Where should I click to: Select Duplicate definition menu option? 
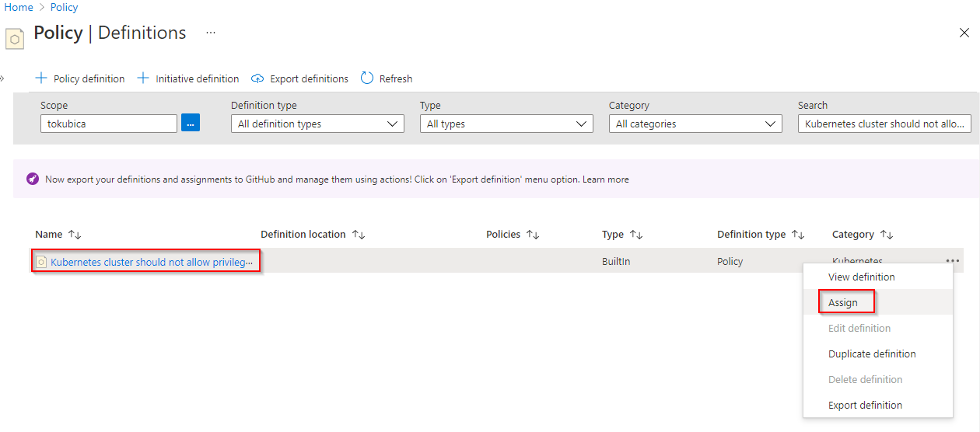coord(872,354)
